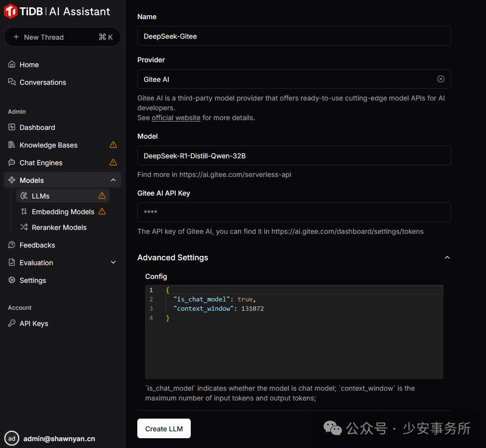486x448 pixels.
Task: Click the Conversations chat bubbles icon
Action: pos(12,82)
